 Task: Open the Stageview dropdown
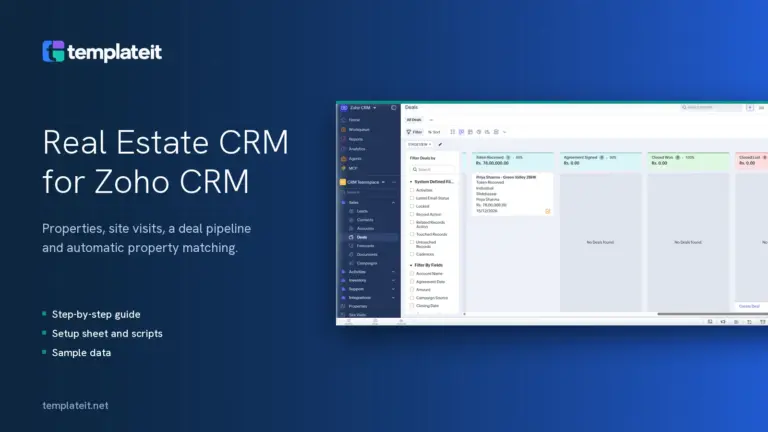pos(419,144)
